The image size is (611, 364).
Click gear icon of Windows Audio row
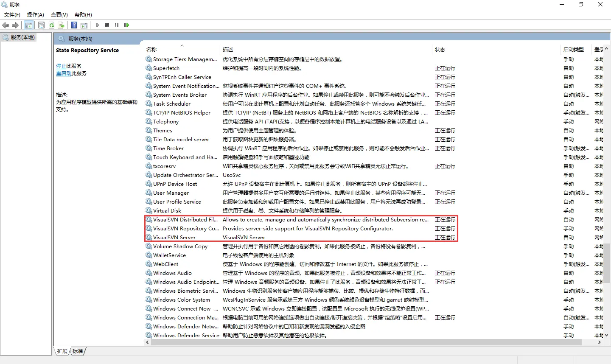click(x=149, y=273)
